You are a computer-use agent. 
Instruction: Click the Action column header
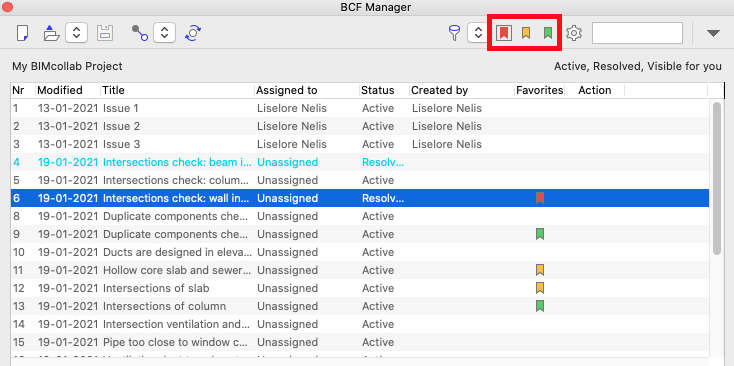(595, 90)
